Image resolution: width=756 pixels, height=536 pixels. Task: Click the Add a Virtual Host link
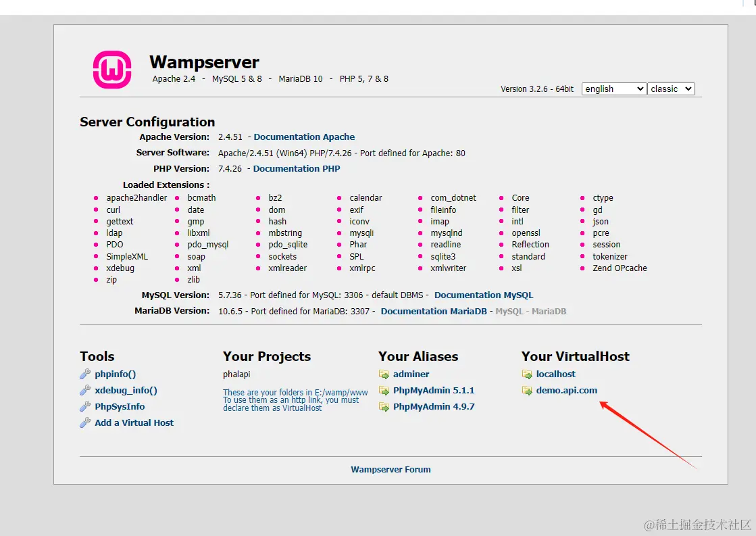(134, 422)
